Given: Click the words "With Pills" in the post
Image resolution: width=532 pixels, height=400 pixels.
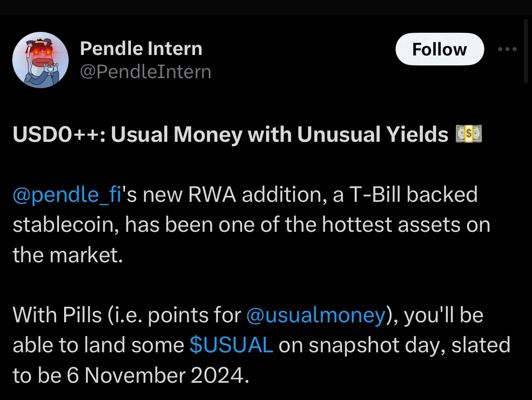Looking at the screenshot, I should [x=57, y=315].
